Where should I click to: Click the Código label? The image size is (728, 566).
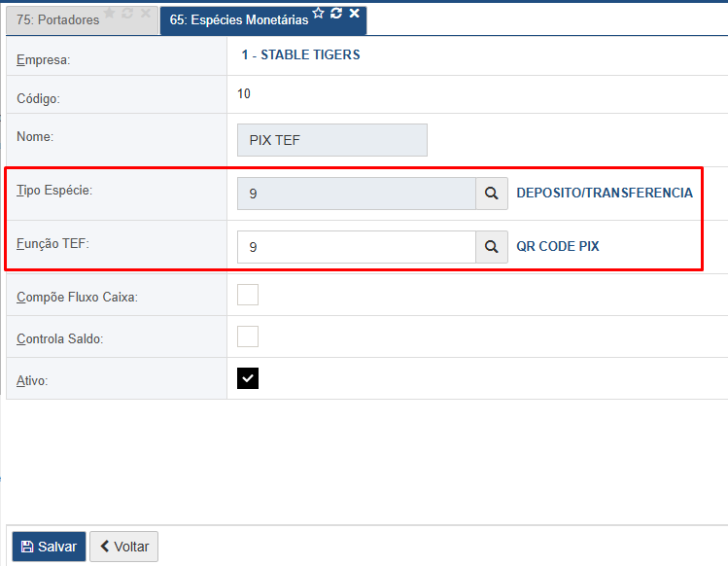pyautogui.click(x=38, y=98)
